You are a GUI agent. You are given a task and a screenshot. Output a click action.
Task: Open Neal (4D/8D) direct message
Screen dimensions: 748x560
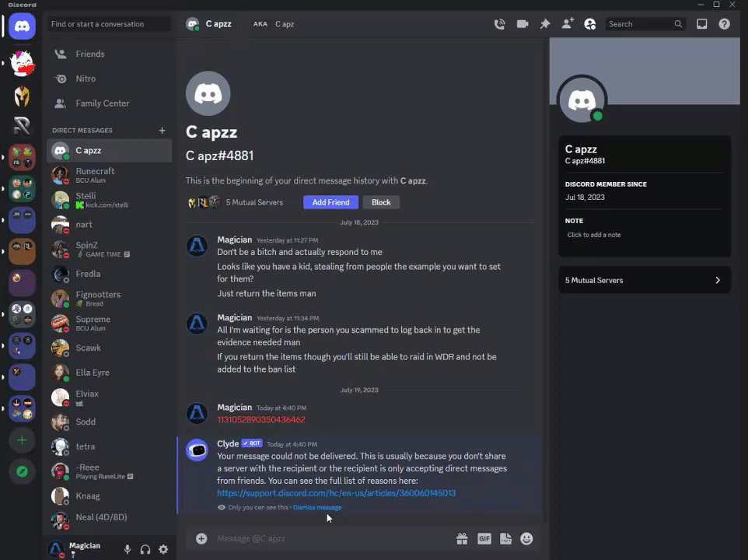coord(110,521)
